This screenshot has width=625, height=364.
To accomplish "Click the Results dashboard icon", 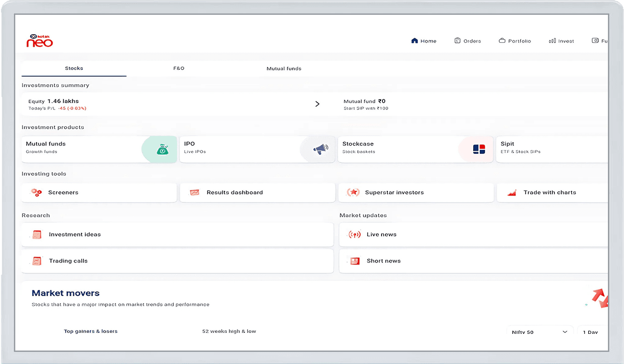I will tap(195, 193).
